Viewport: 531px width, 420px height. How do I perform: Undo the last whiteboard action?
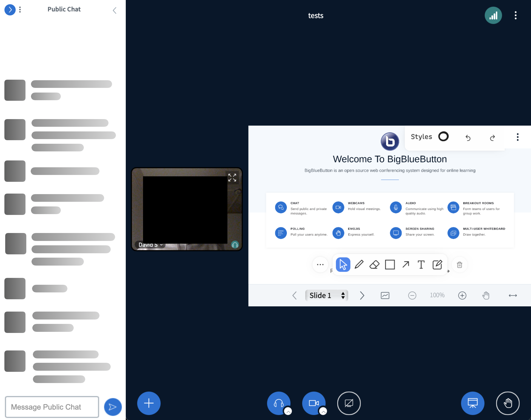(x=468, y=137)
